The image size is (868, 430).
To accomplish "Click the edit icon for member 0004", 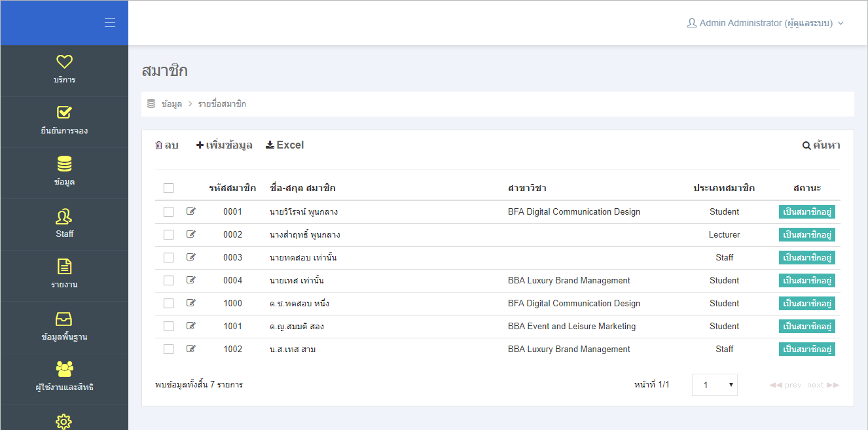I will 191,280.
